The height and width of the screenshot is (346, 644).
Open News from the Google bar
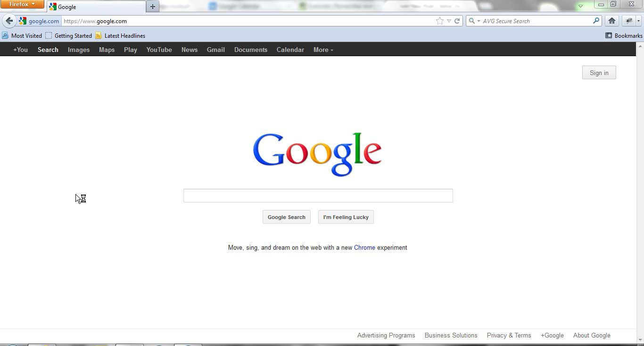click(190, 50)
